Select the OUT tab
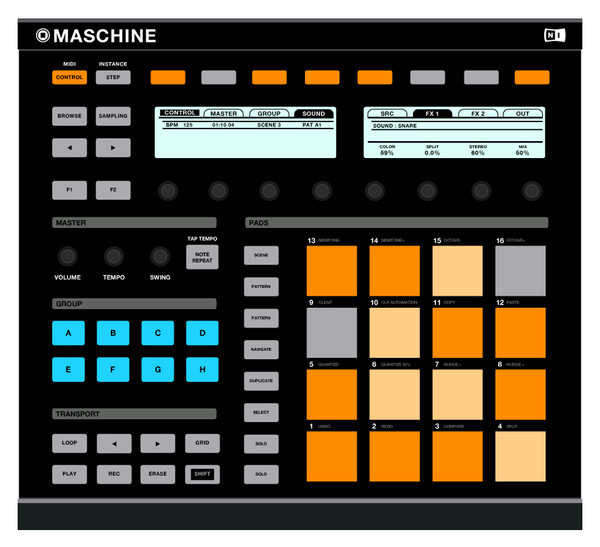The image size is (600, 547). [x=523, y=114]
